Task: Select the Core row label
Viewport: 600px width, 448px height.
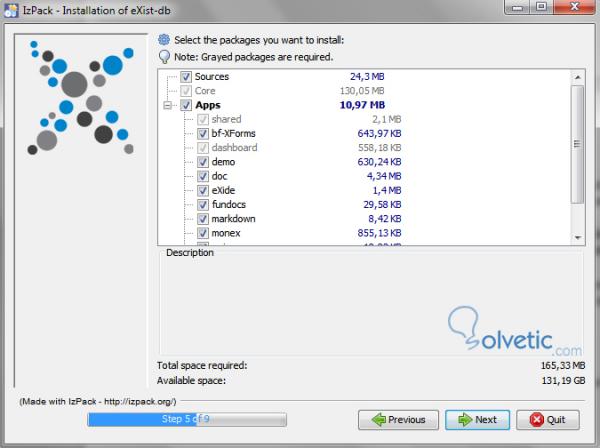Action: [x=205, y=91]
